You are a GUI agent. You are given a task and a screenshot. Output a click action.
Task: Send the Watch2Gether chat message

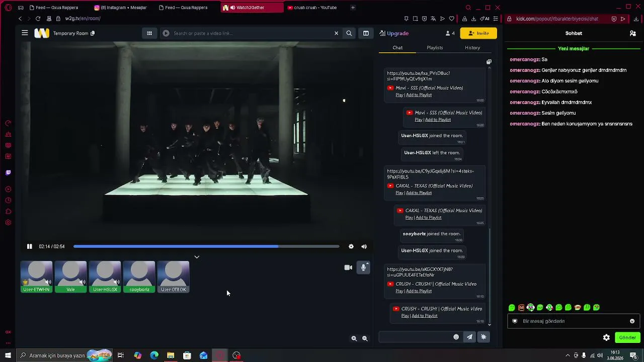(x=469, y=337)
